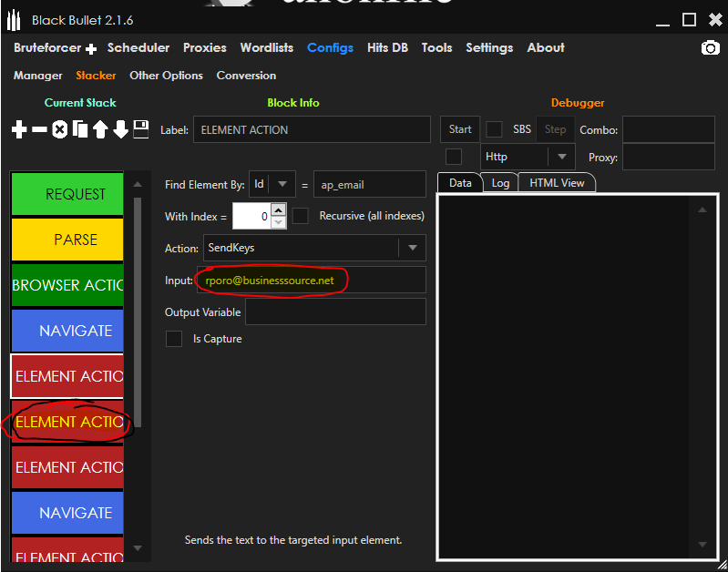This screenshot has height=572, width=728.
Task: Open the Tools menu
Action: point(437,47)
